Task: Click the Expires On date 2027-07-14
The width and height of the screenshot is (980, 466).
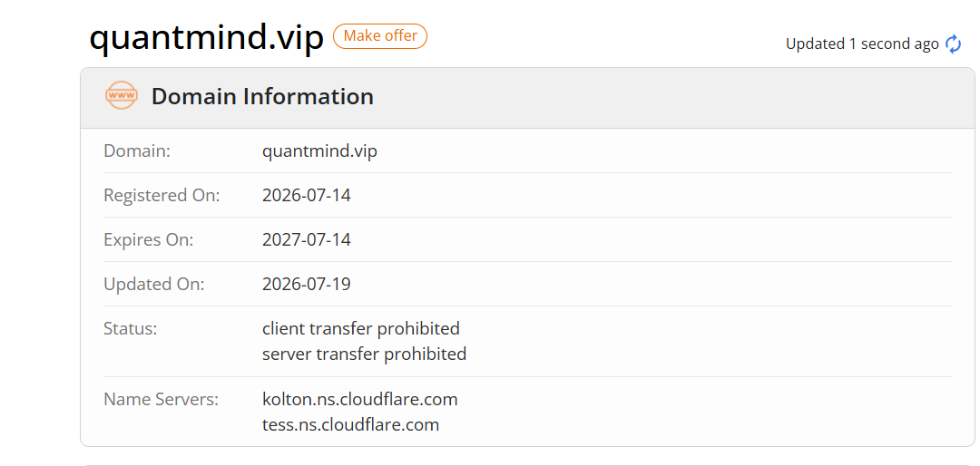Action: pos(307,240)
